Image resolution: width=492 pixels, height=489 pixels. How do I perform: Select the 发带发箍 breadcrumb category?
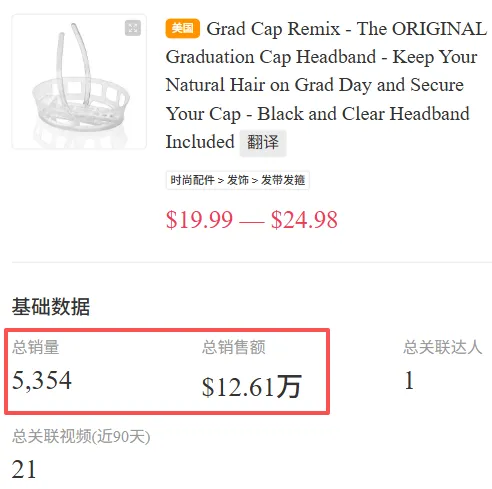point(283,180)
